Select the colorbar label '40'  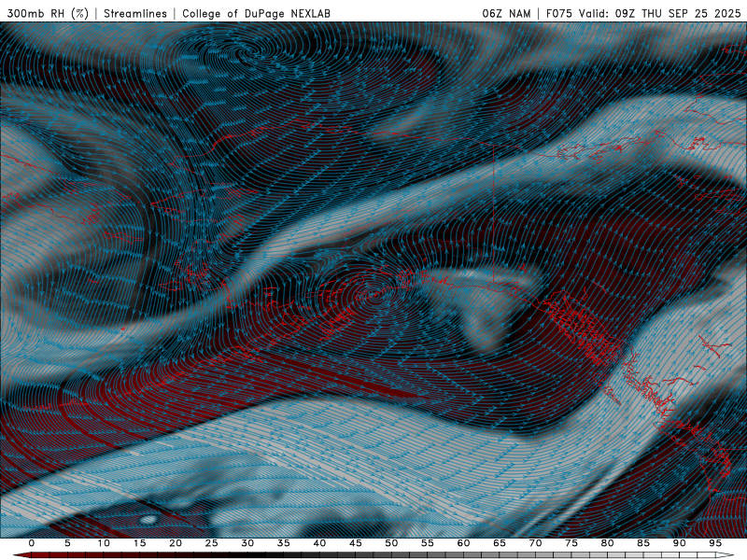(x=319, y=543)
